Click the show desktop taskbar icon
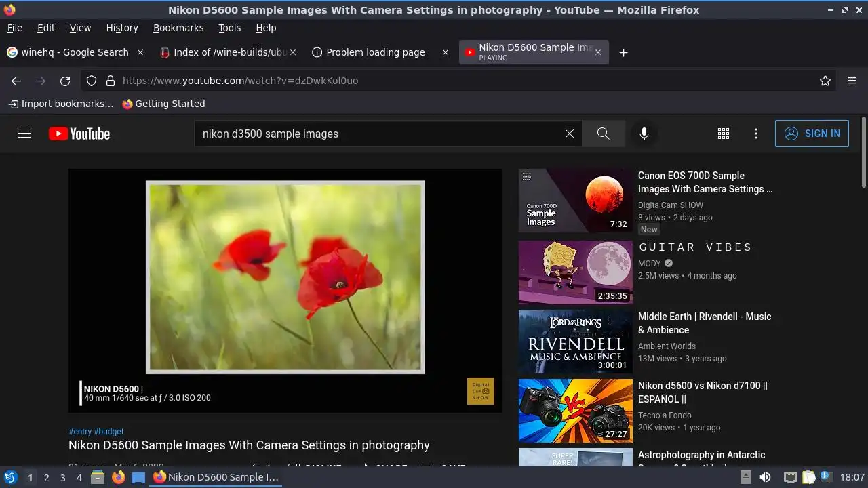The width and height of the screenshot is (868, 488). (x=138, y=477)
